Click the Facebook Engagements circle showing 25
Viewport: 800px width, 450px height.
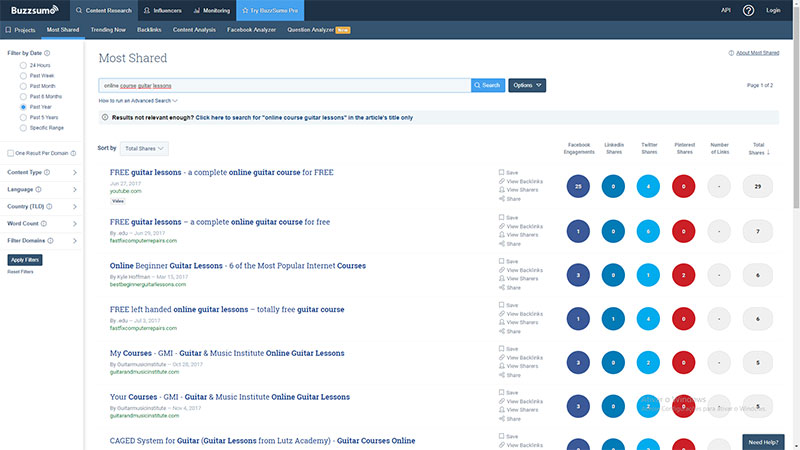click(578, 186)
